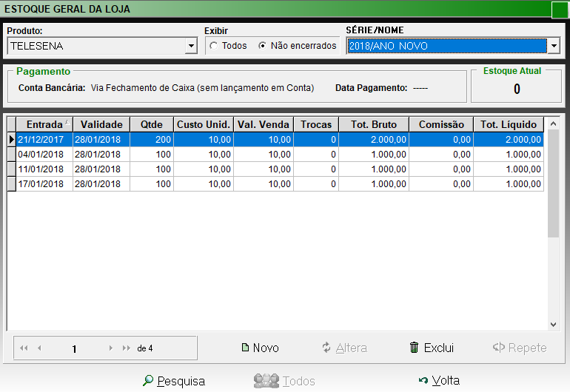The width and height of the screenshot is (570, 392).
Task: Sort by the Entrada column header
Action: coord(44,124)
